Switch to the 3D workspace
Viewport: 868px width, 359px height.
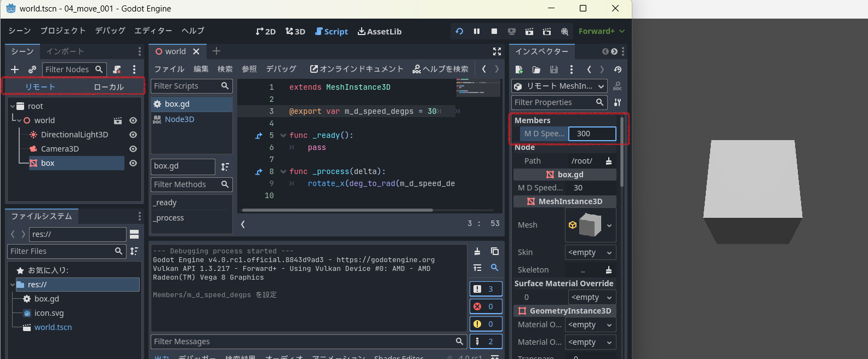click(x=295, y=32)
